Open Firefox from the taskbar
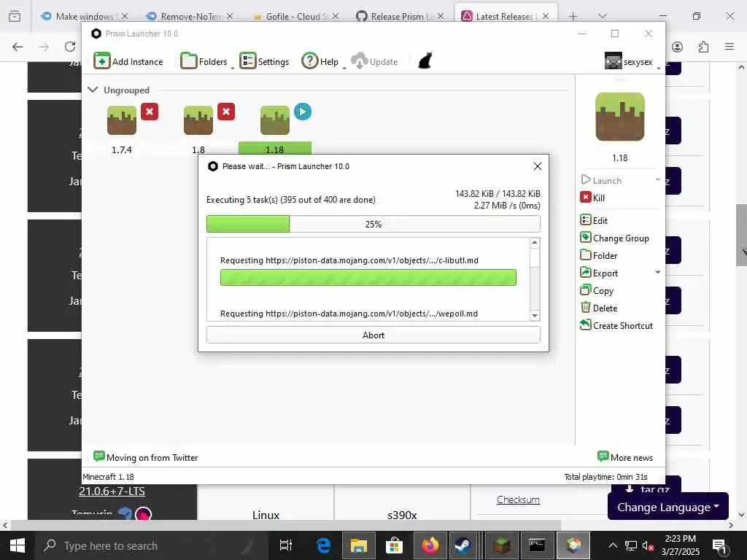Screen dimensions: 747x560 430,545
